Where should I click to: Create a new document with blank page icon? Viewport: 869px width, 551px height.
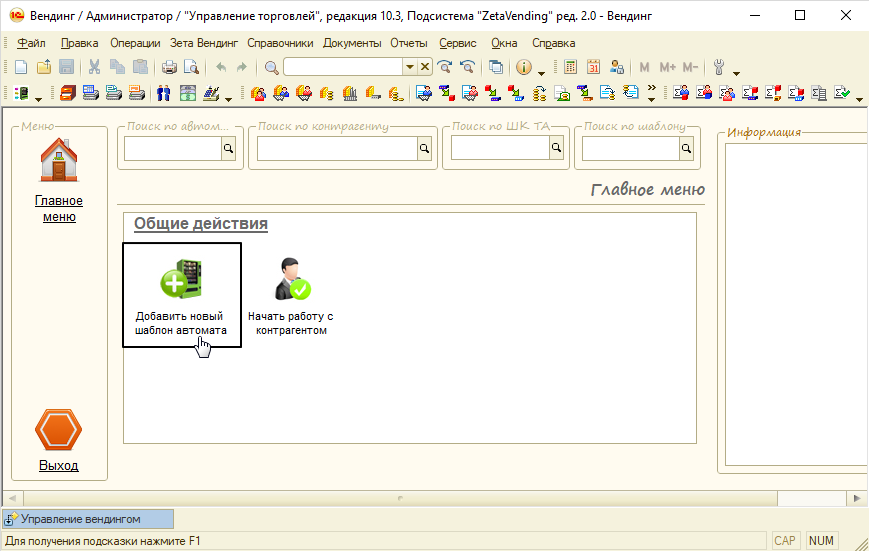click(x=21, y=67)
